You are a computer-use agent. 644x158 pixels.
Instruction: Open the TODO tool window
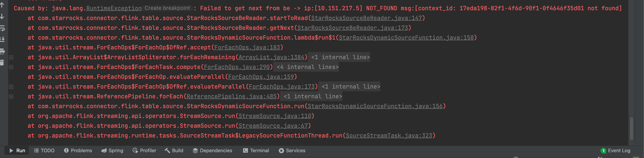(x=44, y=150)
